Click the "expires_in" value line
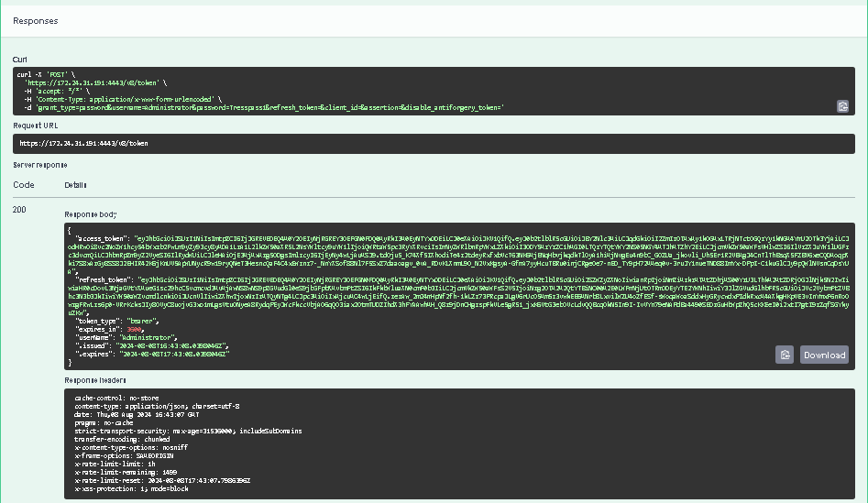 point(110,329)
